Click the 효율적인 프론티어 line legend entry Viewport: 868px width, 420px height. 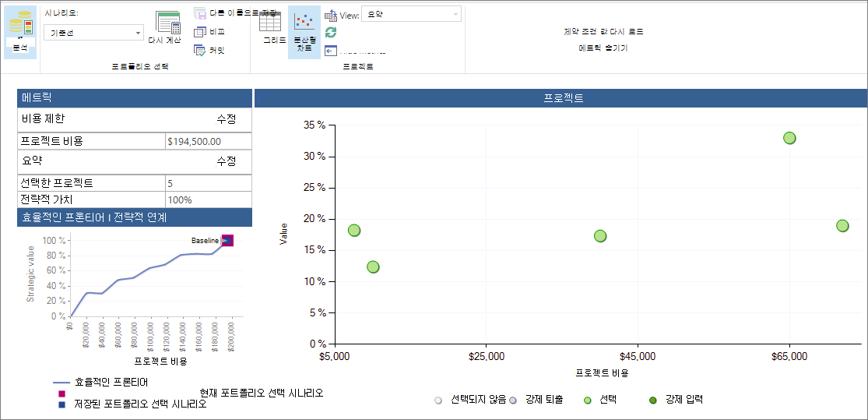point(100,382)
